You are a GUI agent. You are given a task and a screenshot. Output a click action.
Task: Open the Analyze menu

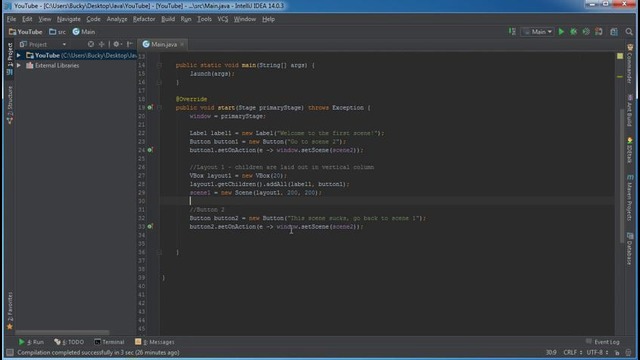(x=117, y=19)
